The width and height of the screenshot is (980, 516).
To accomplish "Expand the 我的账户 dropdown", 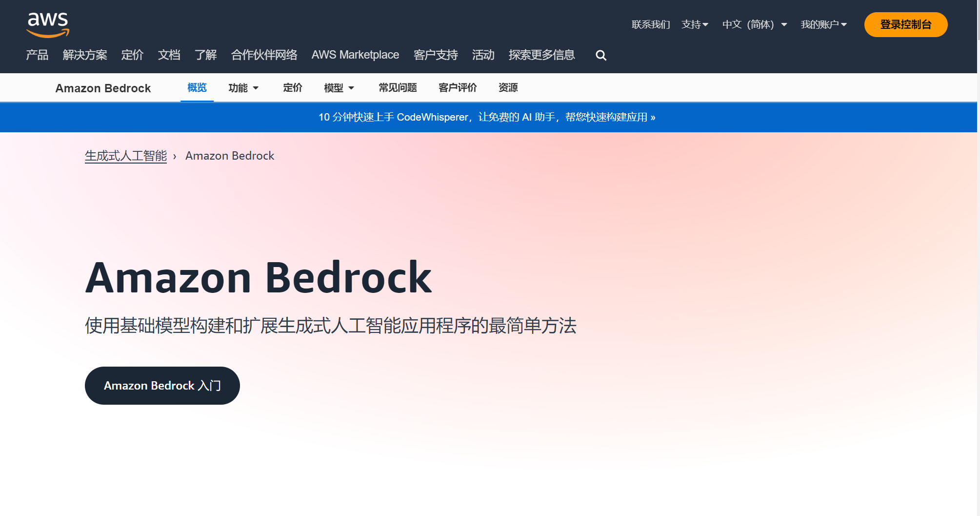I will click(823, 24).
